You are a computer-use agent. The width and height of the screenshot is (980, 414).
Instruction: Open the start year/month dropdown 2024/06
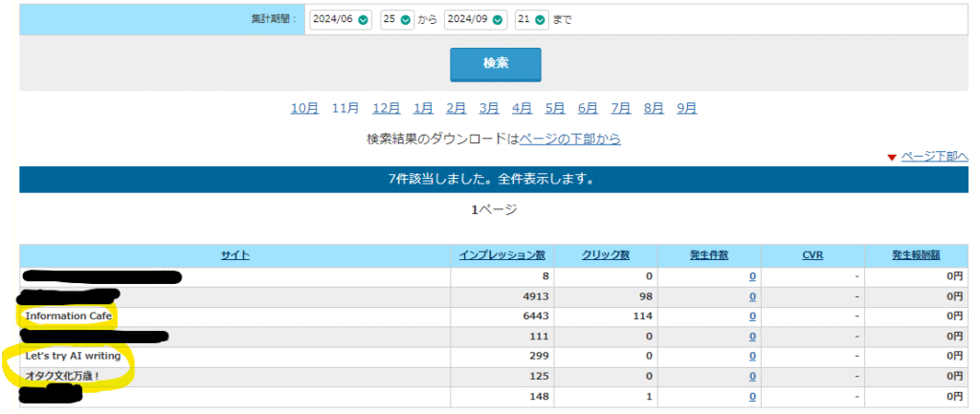click(340, 19)
